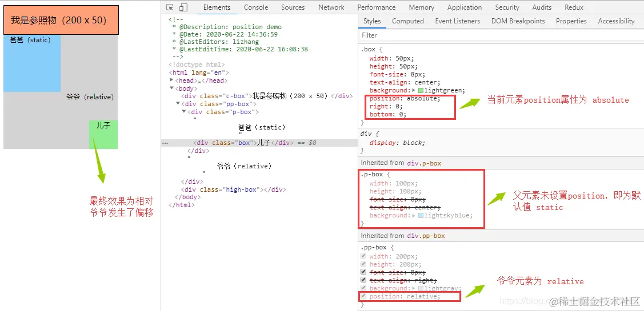
Task: Open the Application tab
Action: pyautogui.click(x=465, y=7)
